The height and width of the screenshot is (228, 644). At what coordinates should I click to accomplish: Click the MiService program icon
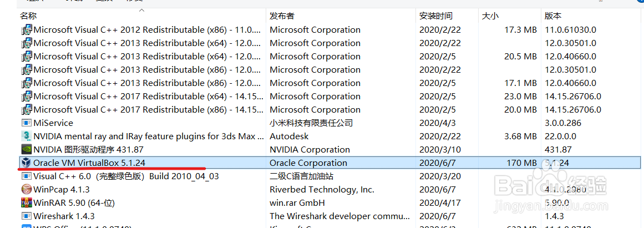click(26, 123)
